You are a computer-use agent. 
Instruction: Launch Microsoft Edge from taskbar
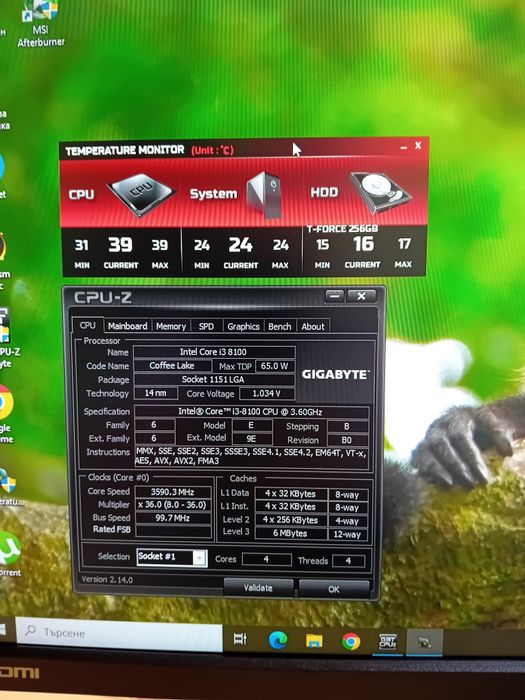click(x=278, y=640)
